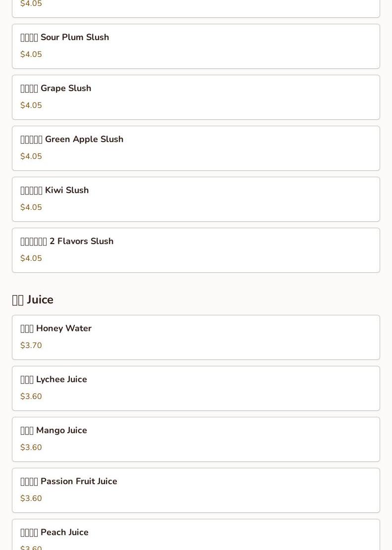Choose the Mango Juice item

pos(53,431)
